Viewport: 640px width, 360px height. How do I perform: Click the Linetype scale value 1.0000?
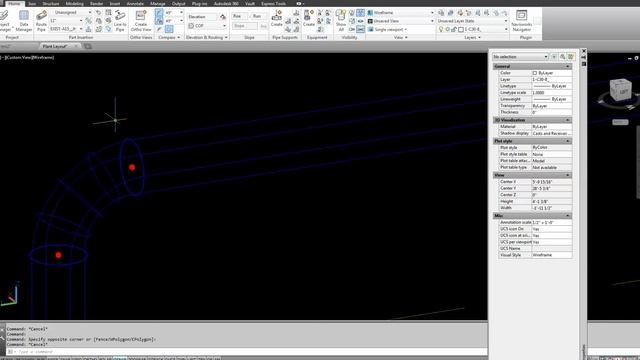coord(551,93)
